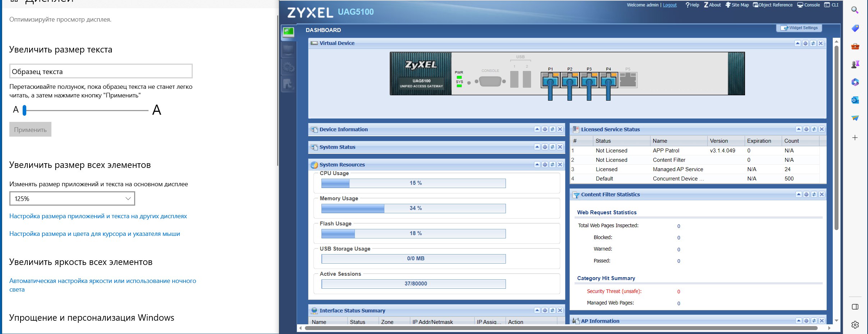Viewport: 868px width, 334px height.
Task: Add a new item with the sidebar plus button
Action: (855, 138)
